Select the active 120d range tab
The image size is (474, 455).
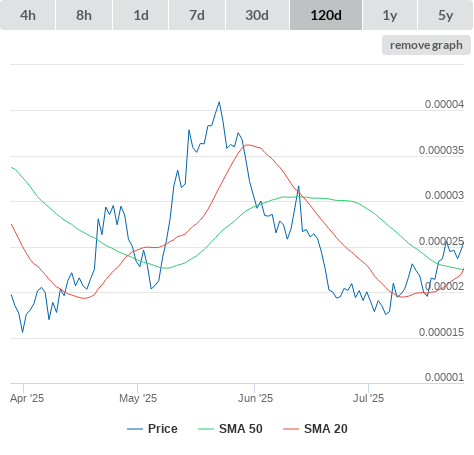(326, 15)
